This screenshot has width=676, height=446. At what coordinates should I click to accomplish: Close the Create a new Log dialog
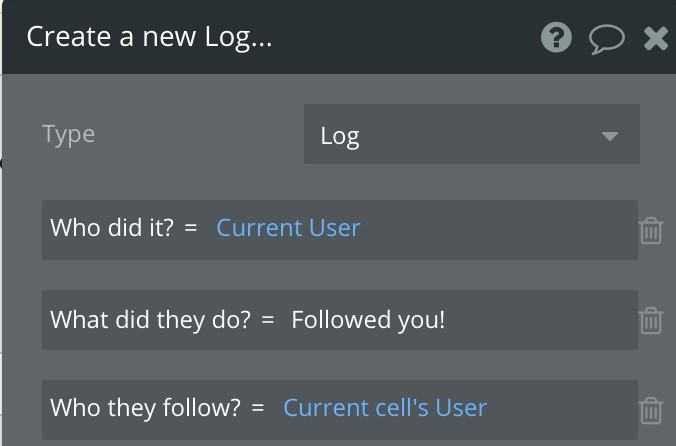pyautogui.click(x=656, y=38)
